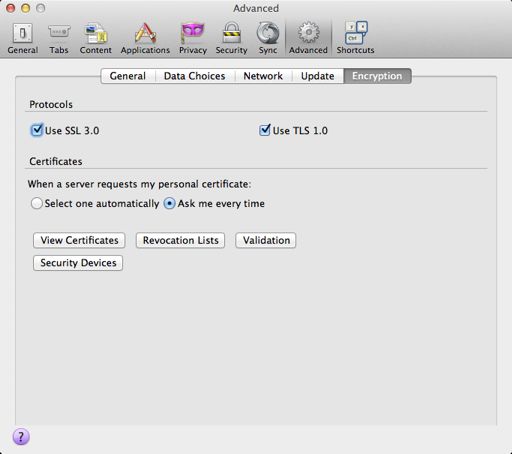Open the Applications preferences icon
Image resolution: width=512 pixels, height=454 pixels.
point(145,33)
